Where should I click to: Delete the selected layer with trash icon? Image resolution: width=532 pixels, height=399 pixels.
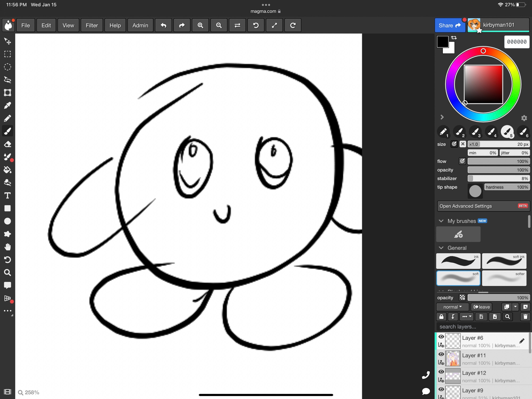coord(525,316)
